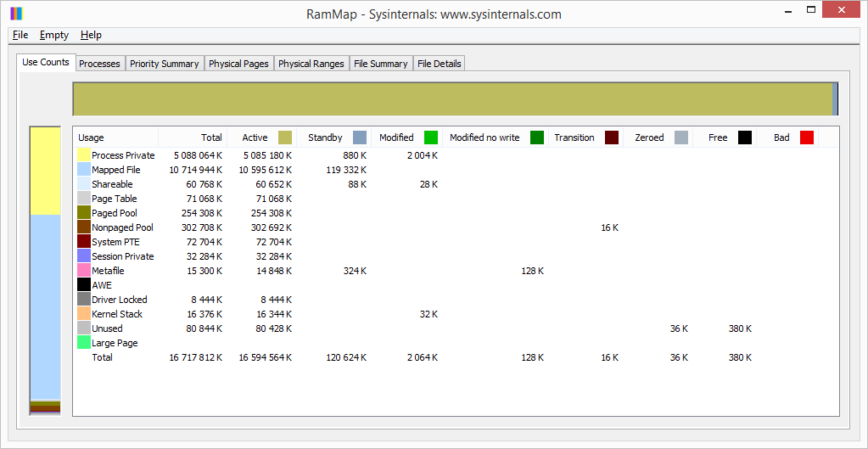The height and width of the screenshot is (449, 868).
Task: Click the dark gray Driver Locked color box
Action: [84, 299]
